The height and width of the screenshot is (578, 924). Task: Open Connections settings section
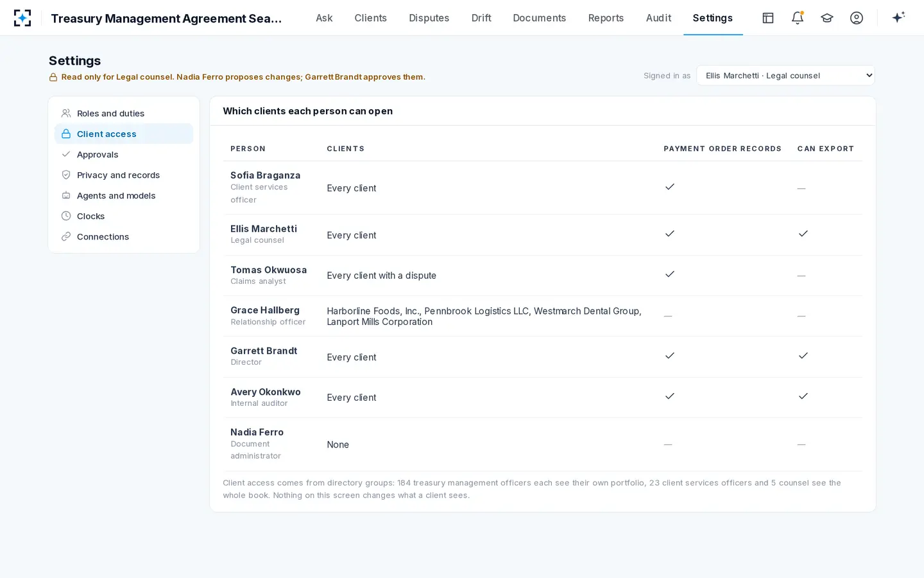point(124,236)
